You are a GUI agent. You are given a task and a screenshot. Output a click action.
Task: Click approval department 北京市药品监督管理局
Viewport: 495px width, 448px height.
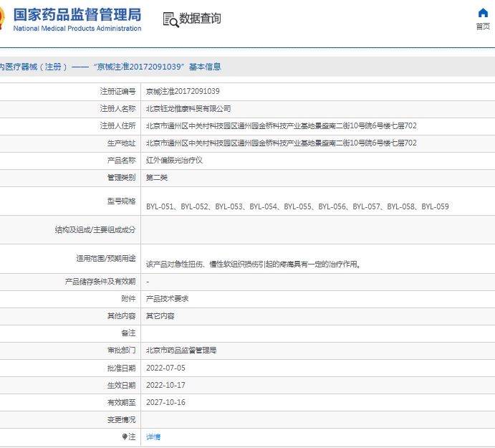tap(181, 350)
